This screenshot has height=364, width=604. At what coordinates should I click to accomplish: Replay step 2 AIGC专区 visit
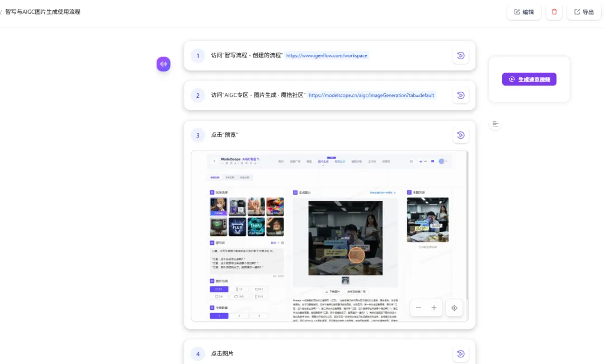point(461,95)
